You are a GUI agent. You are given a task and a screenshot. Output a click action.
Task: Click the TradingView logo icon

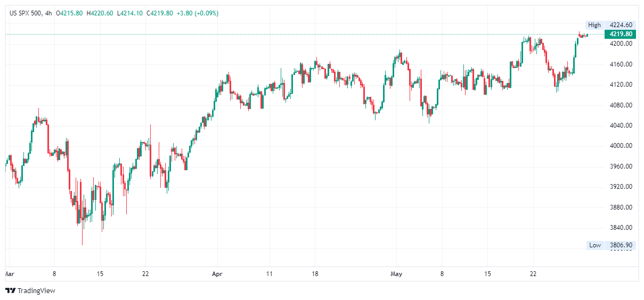pyautogui.click(x=10, y=290)
